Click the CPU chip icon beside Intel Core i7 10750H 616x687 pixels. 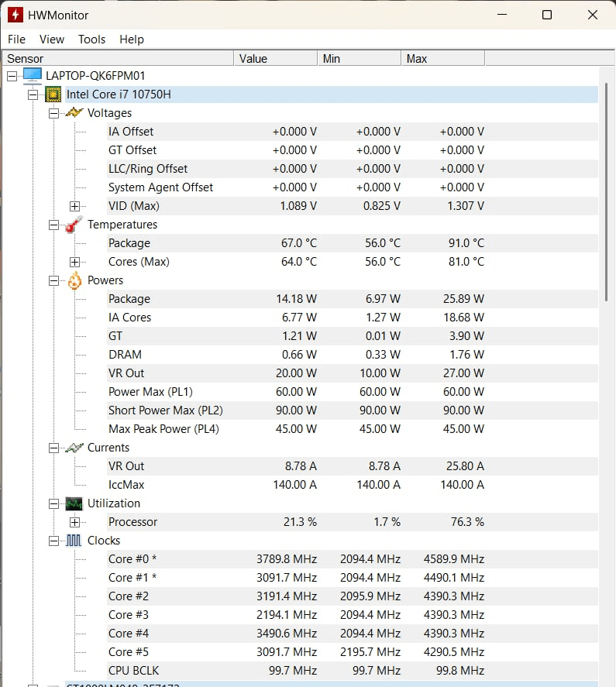click(x=52, y=94)
